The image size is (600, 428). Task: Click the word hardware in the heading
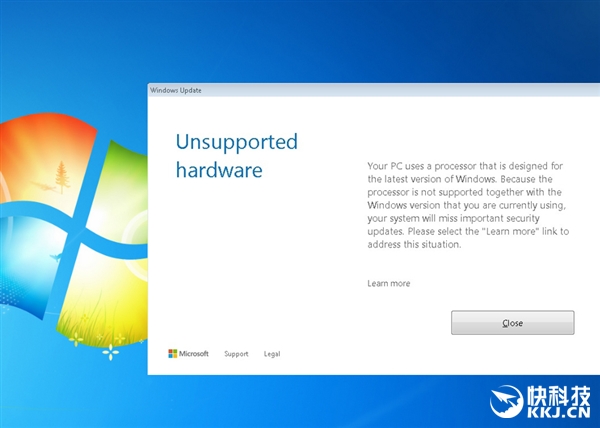coord(219,170)
